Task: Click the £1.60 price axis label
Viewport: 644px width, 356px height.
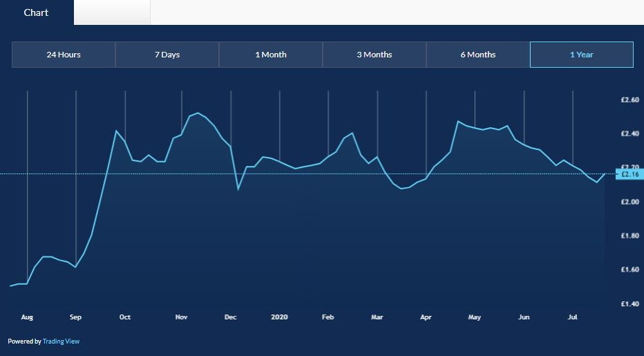Action: [x=630, y=270]
